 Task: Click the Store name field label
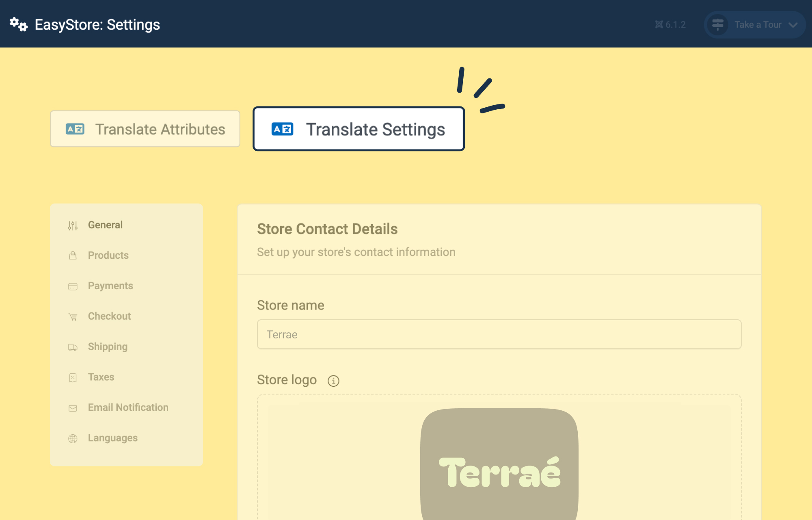pos(291,305)
